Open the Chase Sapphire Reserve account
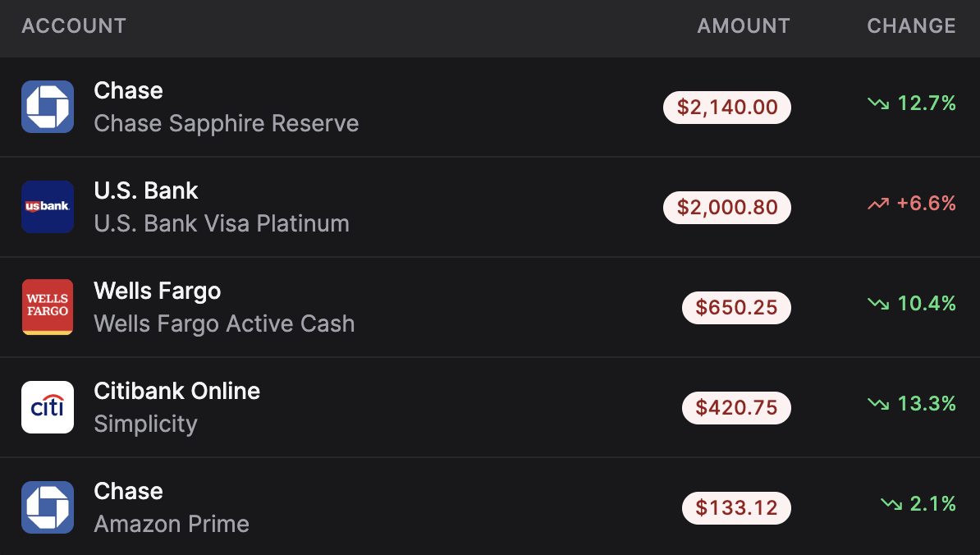This screenshot has width=980, height=555. pos(227,107)
